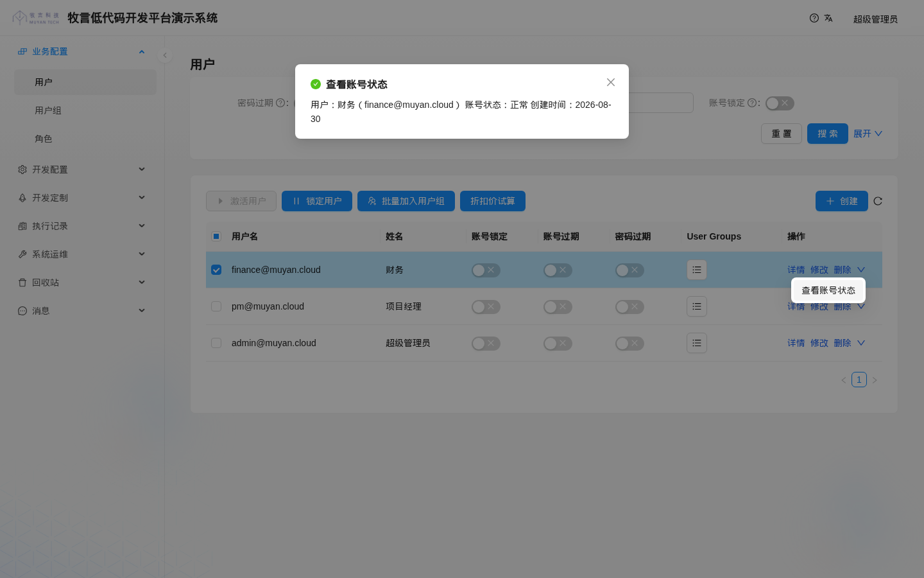Screen dimensions: 924x578
Task: Select page 1 in the pagination
Action: pos(859,380)
